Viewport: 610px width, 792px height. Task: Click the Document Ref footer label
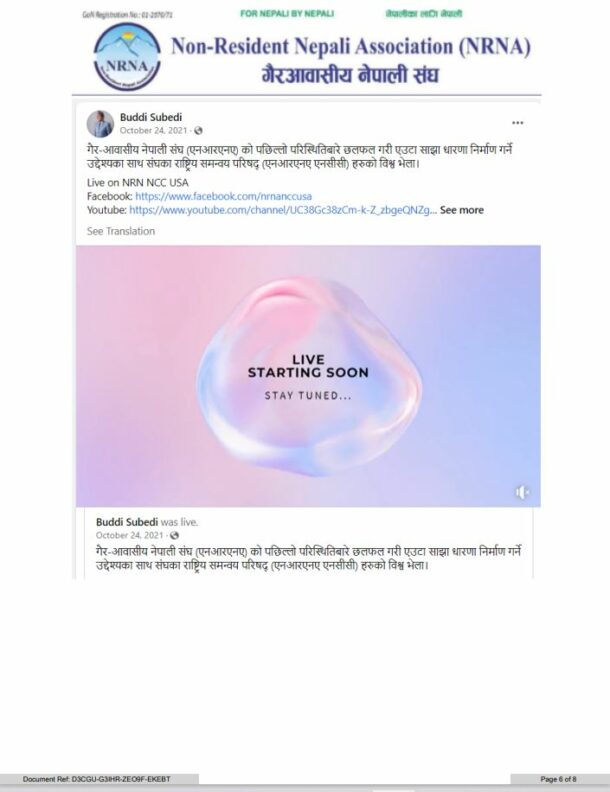pyautogui.click(x=96, y=779)
